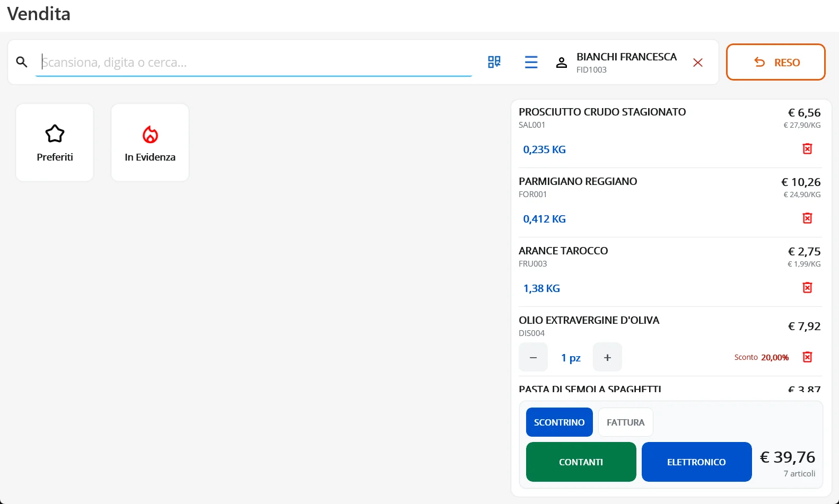The image size is (839, 504).
Task: Open the Preferiti star tile
Action: [55, 143]
